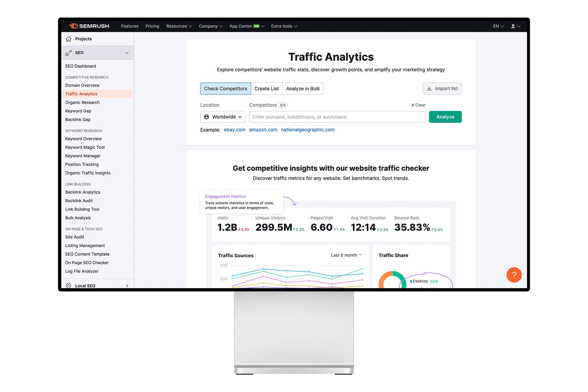Image resolution: width=588 pixels, height=392 pixels.
Task: Select the Create List tab
Action: point(267,89)
